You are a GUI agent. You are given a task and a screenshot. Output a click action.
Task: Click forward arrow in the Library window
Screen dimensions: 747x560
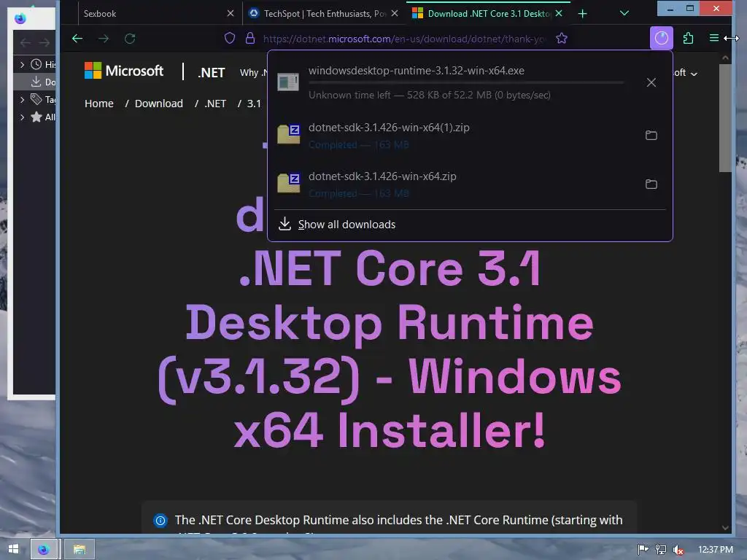click(44, 43)
